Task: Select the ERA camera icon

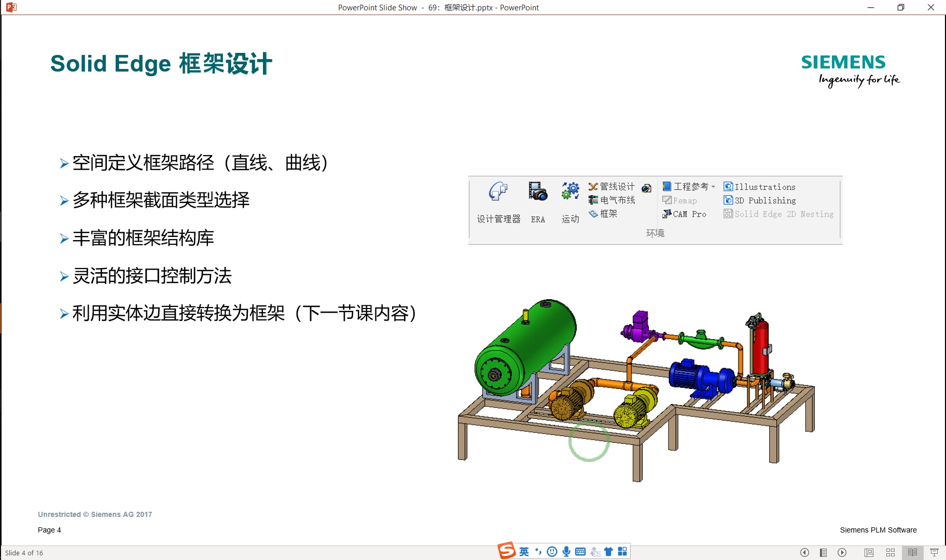Action: click(537, 192)
